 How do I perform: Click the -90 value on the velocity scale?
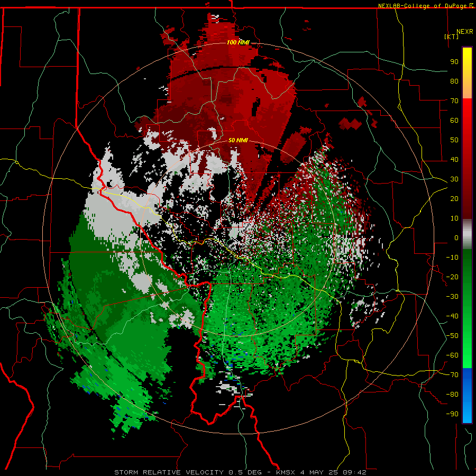(452, 414)
